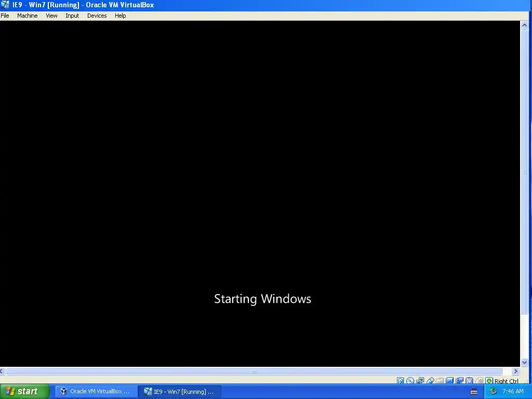This screenshot has width=532, height=399.
Task: Click the vertical scrollbar down arrow
Action: click(x=524, y=362)
